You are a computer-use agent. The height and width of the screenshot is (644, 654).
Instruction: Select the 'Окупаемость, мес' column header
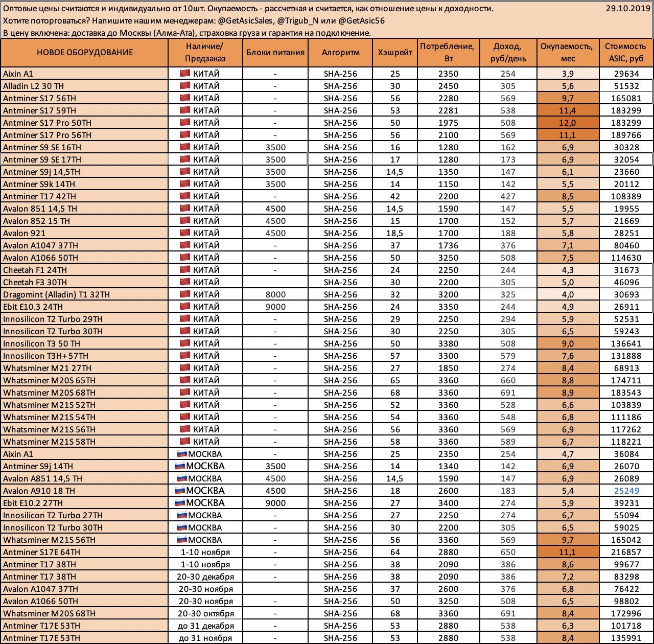[568, 53]
